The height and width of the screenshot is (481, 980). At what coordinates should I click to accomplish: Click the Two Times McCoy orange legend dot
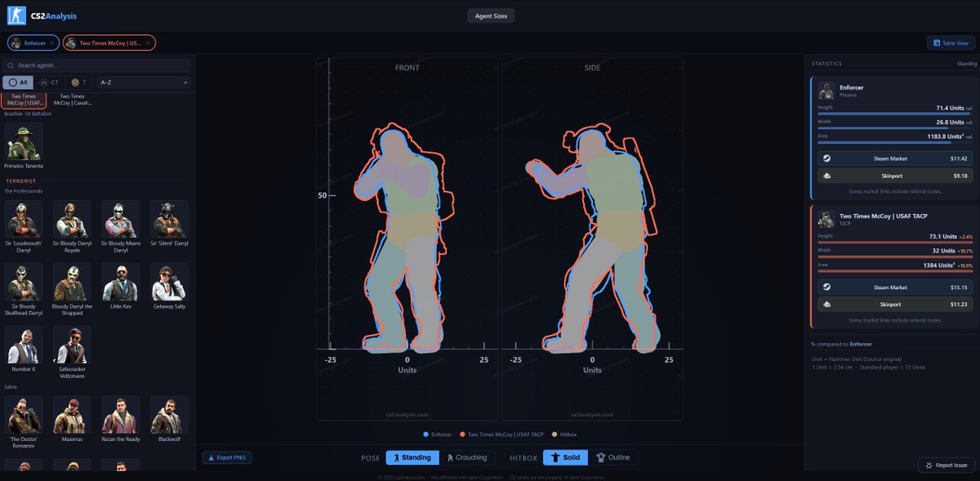(462, 434)
